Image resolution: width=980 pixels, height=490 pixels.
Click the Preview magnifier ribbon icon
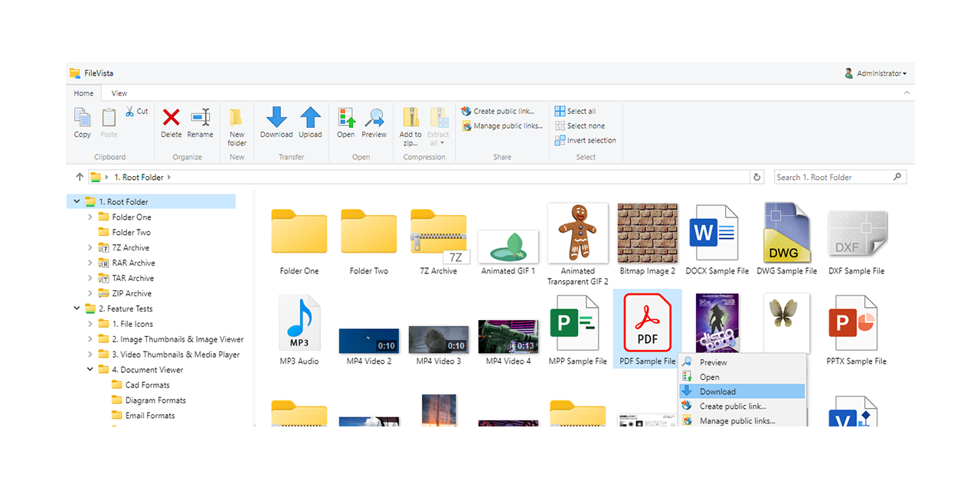tap(374, 119)
